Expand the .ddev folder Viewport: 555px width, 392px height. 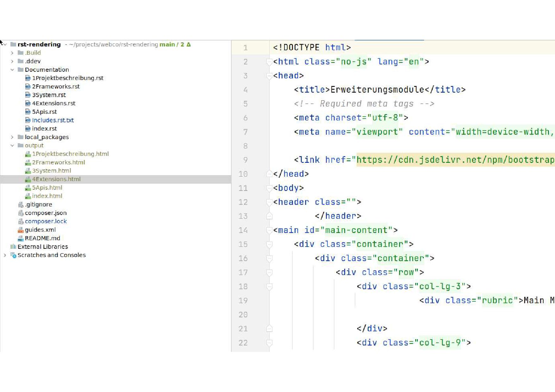pyautogui.click(x=12, y=61)
